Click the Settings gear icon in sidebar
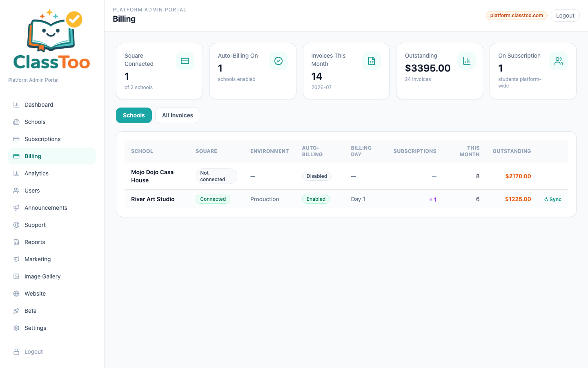 [16, 328]
